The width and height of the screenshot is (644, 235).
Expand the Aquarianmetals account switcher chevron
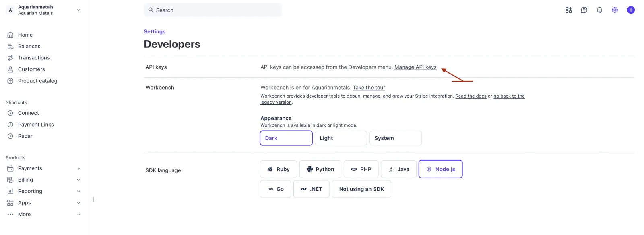(x=78, y=10)
